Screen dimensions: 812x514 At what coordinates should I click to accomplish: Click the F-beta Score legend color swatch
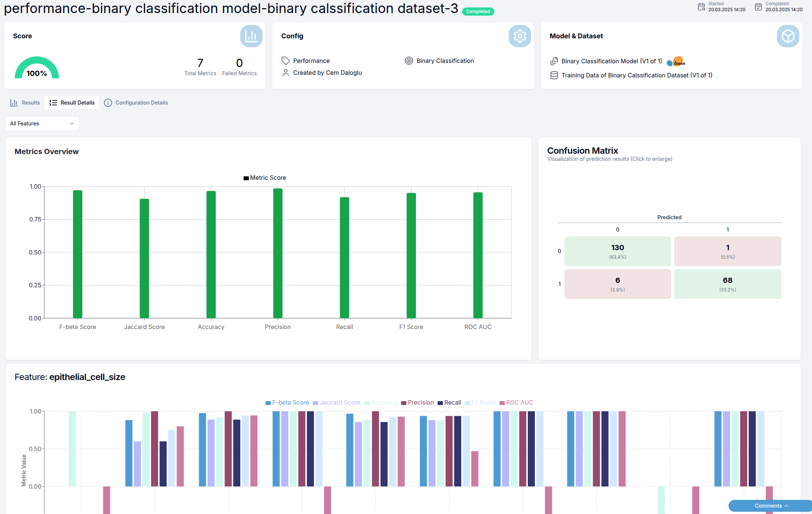click(x=268, y=403)
